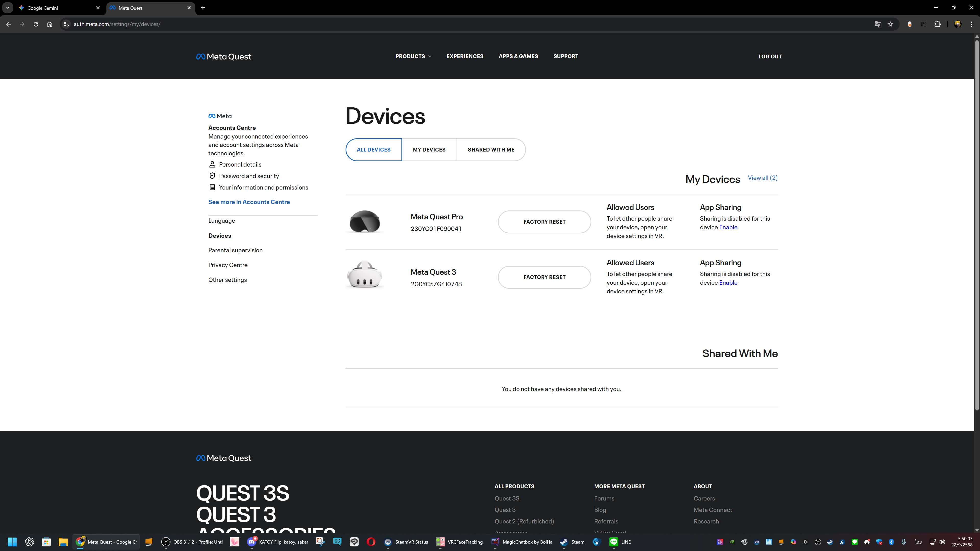The height and width of the screenshot is (551, 980).
Task: Click the Log Out link
Action: point(770,56)
